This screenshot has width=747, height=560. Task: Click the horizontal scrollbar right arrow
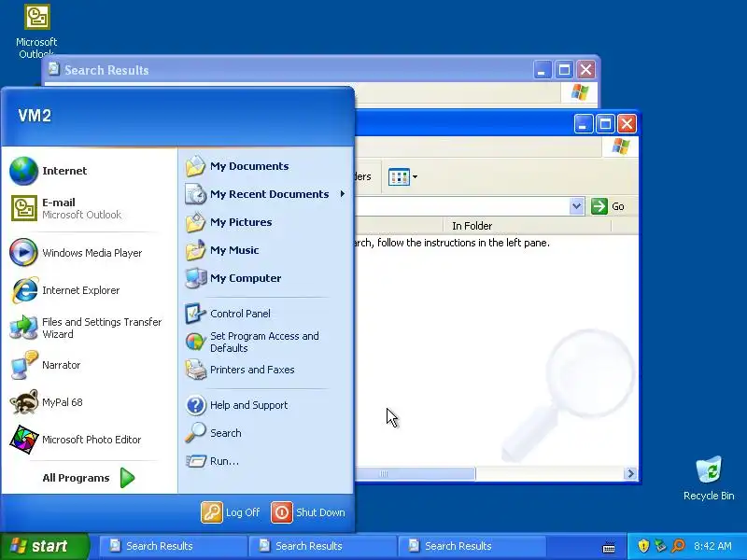pyautogui.click(x=630, y=473)
